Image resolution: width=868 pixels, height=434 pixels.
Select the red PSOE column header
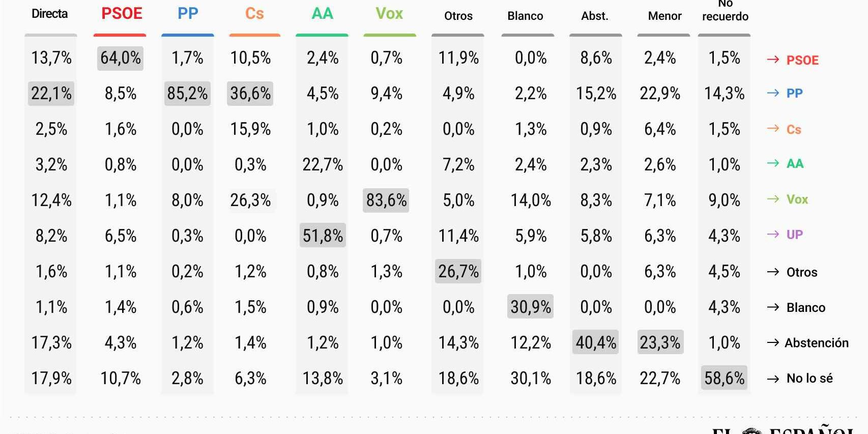[x=122, y=14]
